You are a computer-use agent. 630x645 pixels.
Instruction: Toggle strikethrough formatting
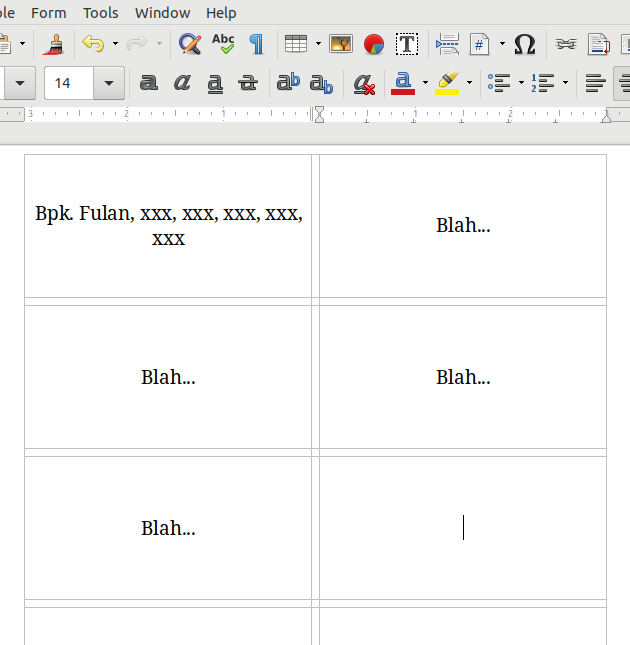tap(248, 83)
